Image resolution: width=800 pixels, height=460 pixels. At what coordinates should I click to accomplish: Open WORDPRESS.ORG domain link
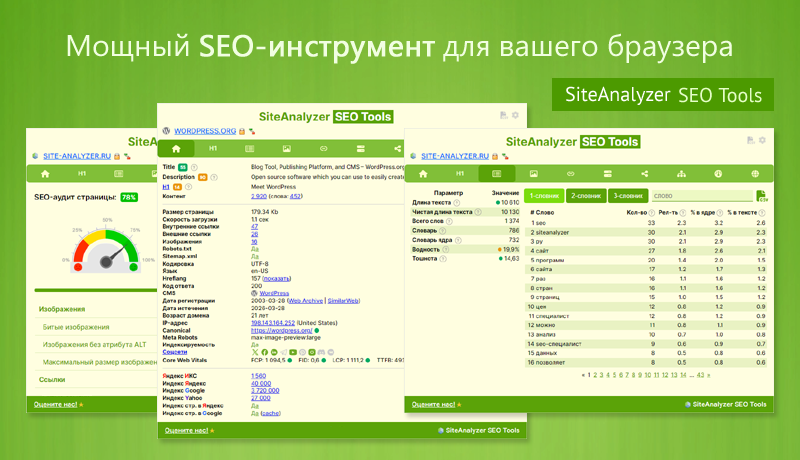[205, 131]
